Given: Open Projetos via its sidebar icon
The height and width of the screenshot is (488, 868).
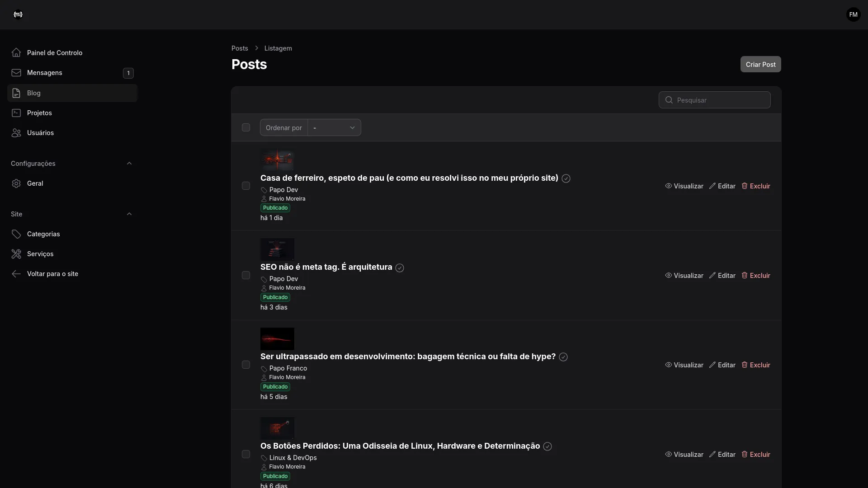Looking at the screenshot, I should pos(16,113).
